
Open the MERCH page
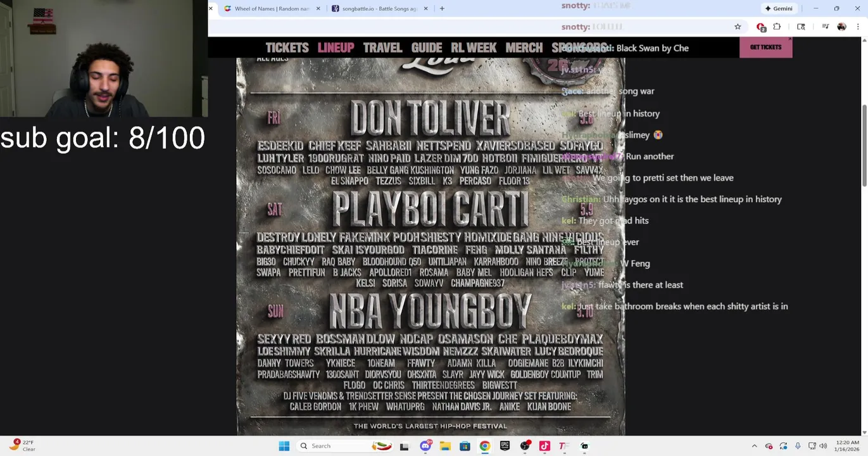pyautogui.click(x=524, y=48)
